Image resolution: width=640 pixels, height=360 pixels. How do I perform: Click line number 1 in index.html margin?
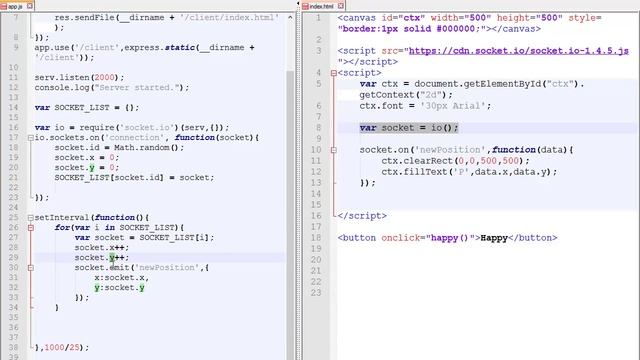point(318,18)
